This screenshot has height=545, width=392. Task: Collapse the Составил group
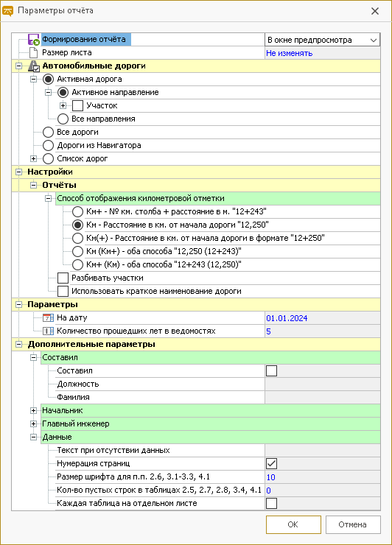coord(33,357)
